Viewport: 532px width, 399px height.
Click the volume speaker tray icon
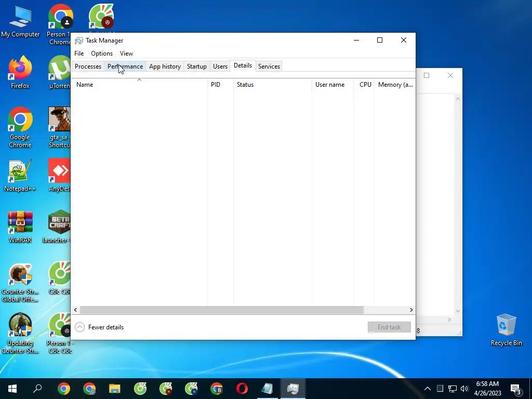coord(464,389)
